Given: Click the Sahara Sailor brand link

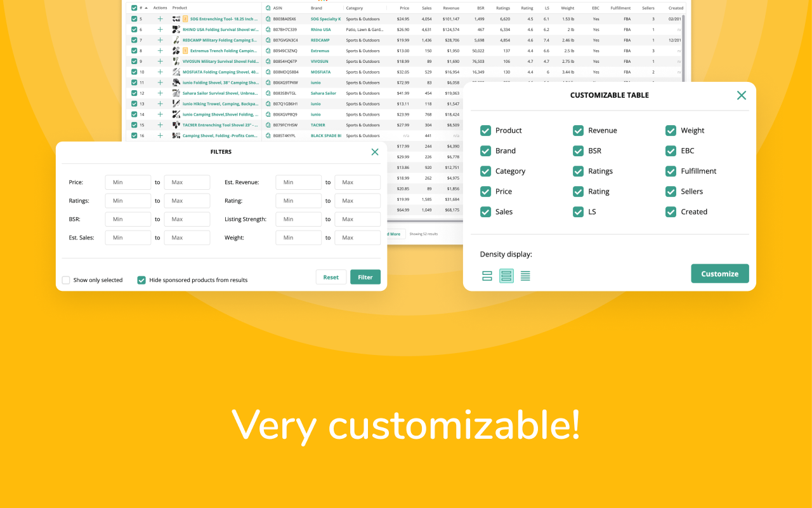Looking at the screenshot, I should click(324, 93).
